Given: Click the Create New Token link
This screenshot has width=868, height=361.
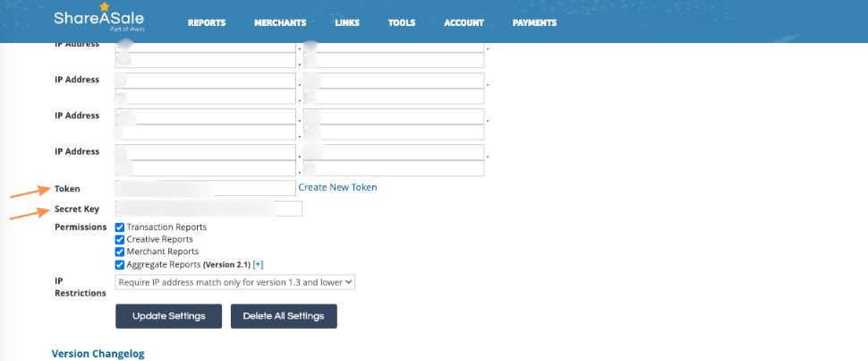Looking at the screenshot, I should (x=337, y=187).
